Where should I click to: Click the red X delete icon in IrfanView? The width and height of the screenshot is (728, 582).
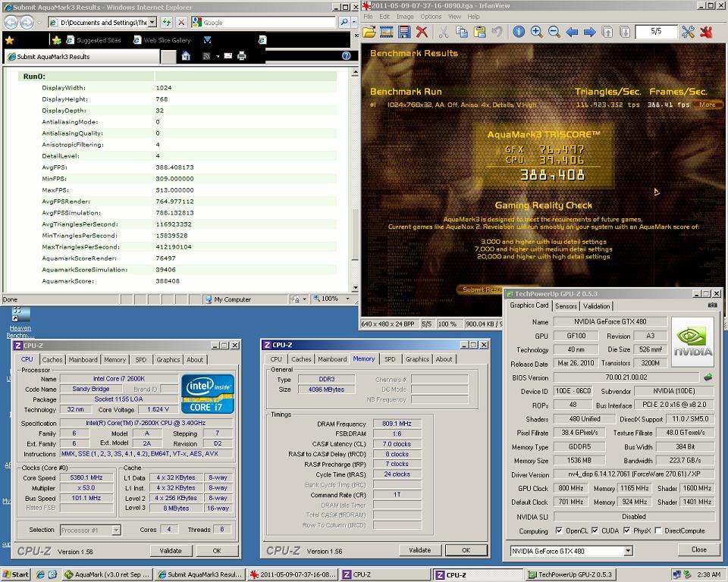[x=422, y=32]
